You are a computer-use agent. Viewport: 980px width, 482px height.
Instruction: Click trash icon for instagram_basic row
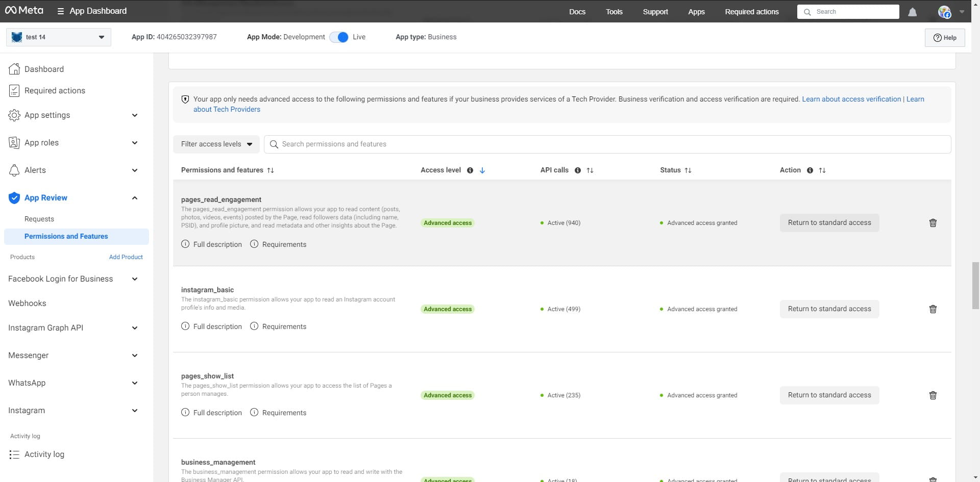[x=933, y=309]
